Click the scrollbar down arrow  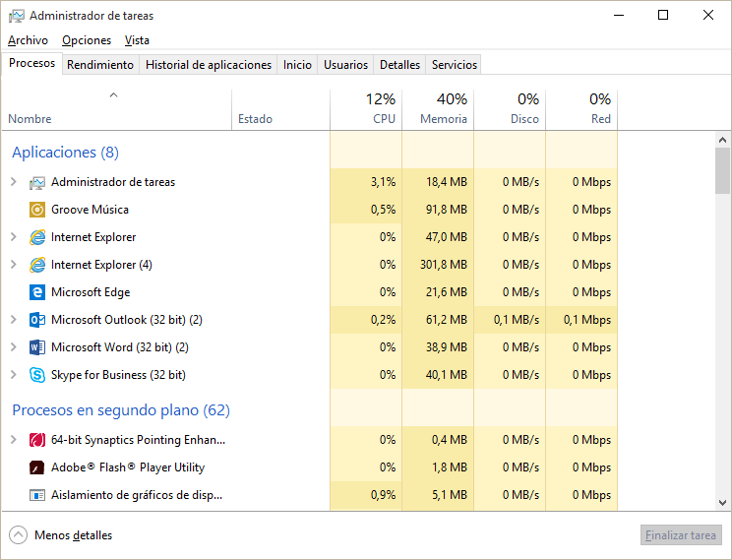[x=723, y=503]
